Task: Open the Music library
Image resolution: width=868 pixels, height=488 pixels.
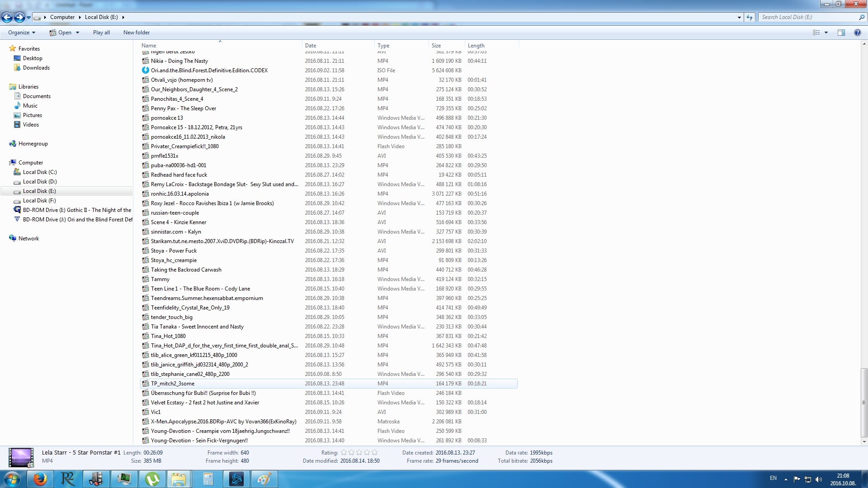Action: click(x=30, y=106)
